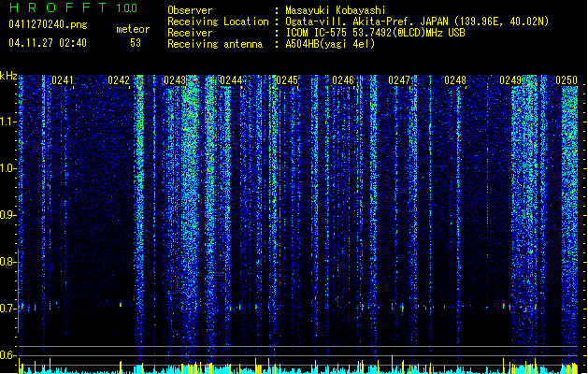Screen dimensions: 588x374
Task: Click time marker 0245
Action: 287,80
